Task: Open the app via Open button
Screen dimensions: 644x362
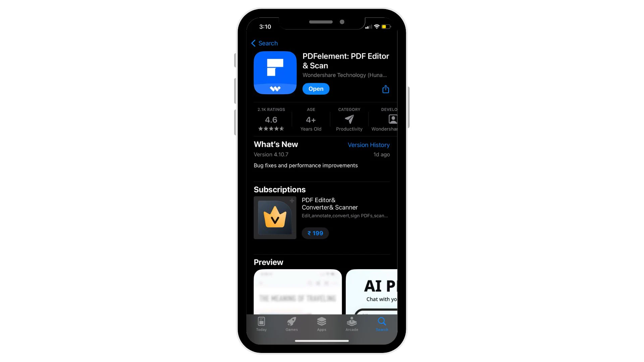Action: pyautogui.click(x=316, y=88)
